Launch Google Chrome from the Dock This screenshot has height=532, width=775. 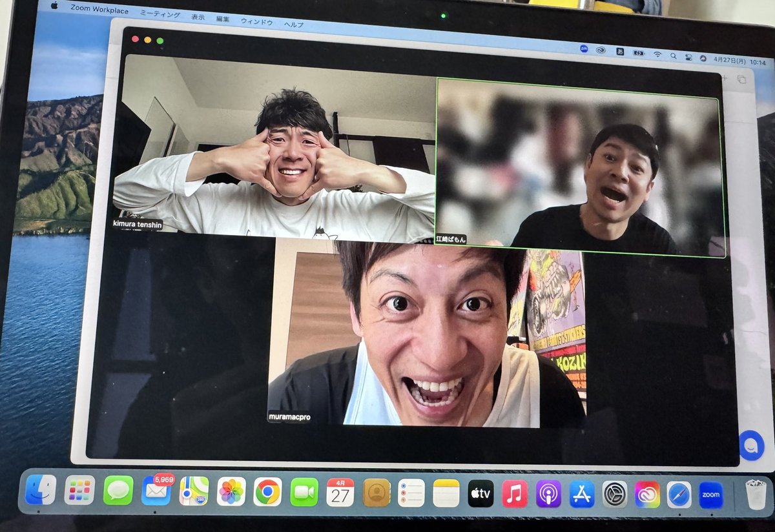[267, 492]
